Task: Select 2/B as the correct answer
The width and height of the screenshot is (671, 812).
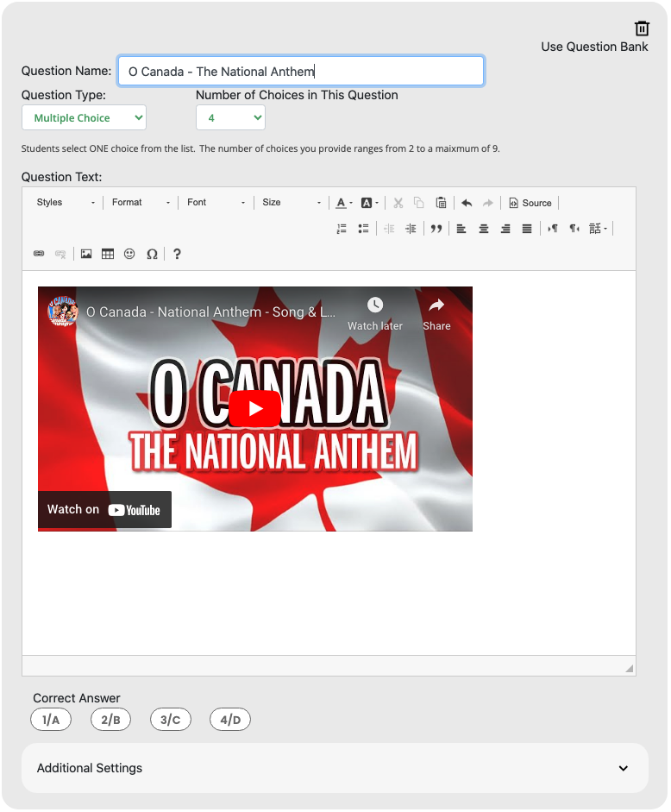Action: coord(110,720)
